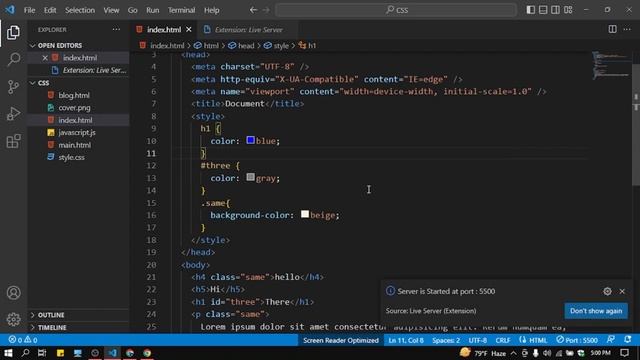The width and height of the screenshot is (640, 360).
Task: Show errors and warnings in status bar
Action: [x=23, y=340]
